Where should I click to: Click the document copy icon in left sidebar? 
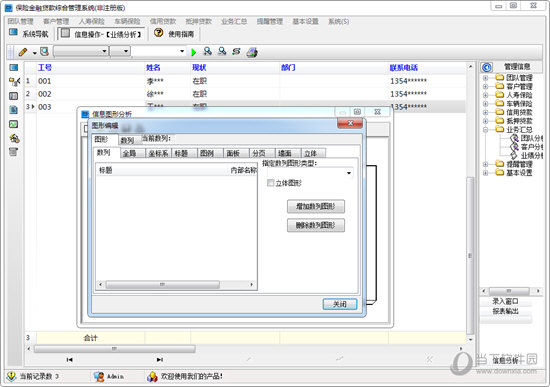click(13, 110)
